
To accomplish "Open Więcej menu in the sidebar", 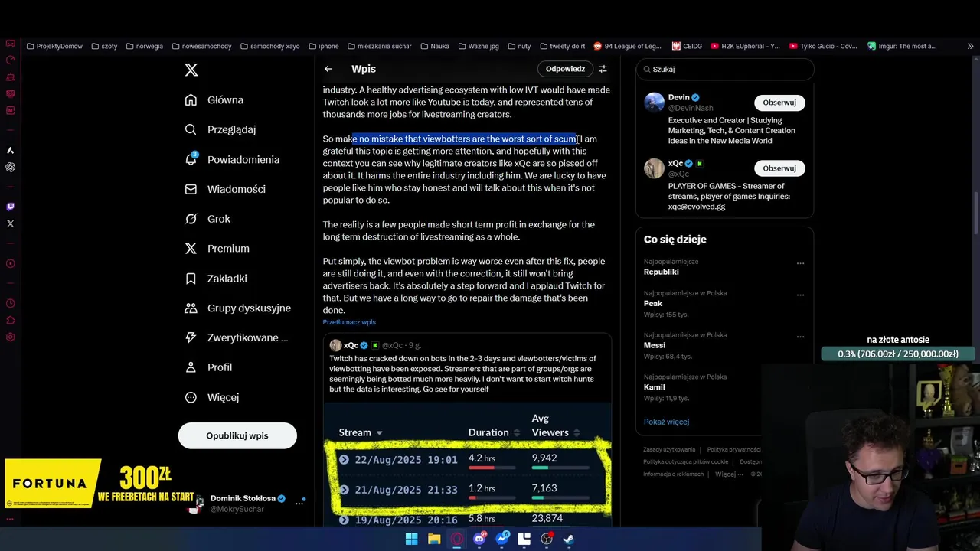I will pyautogui.click(x=212, y=397).
